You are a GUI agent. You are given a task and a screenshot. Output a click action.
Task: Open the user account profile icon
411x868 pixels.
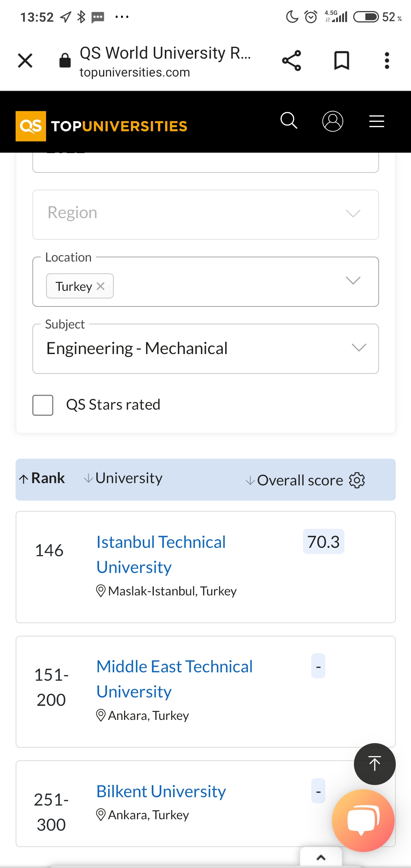(x=333, y=121)
